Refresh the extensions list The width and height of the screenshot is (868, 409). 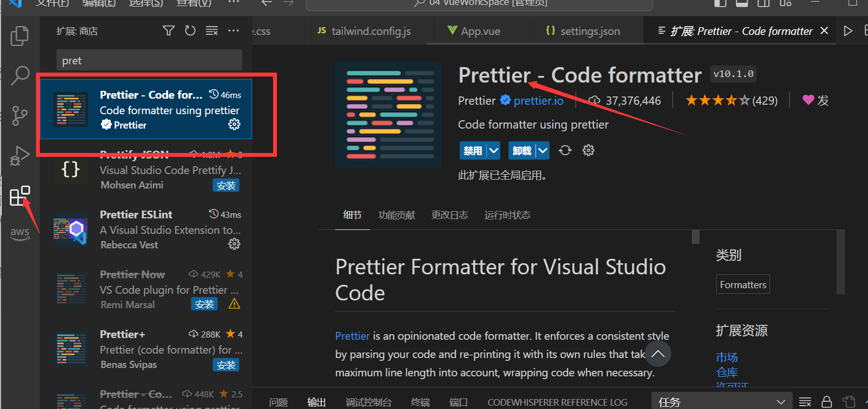(190, 30)
